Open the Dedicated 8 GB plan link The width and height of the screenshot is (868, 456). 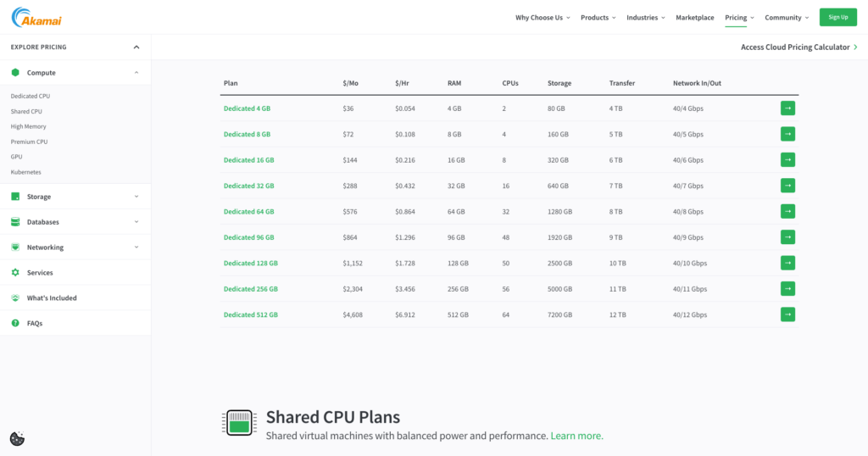(x=247, y=134)
